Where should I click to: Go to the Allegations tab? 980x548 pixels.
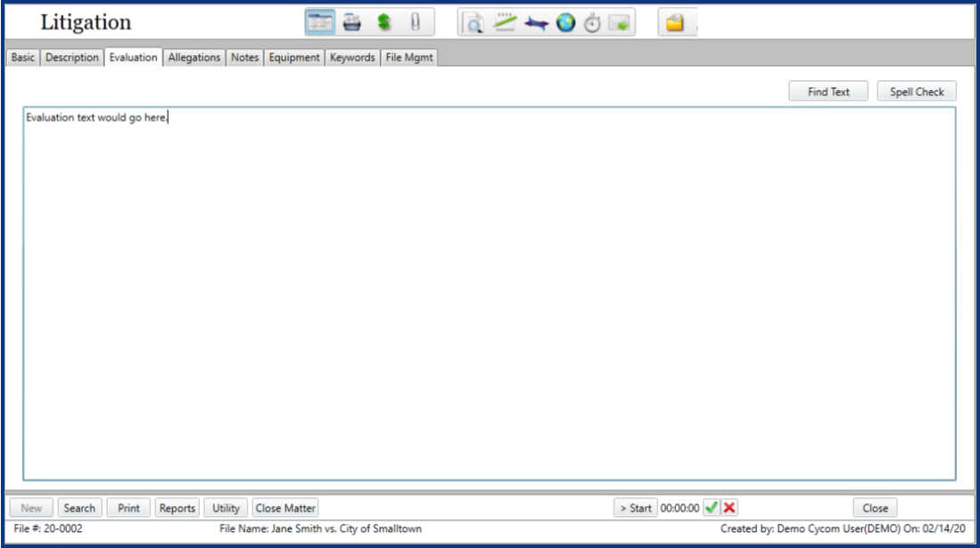pyautogui.click(x=194, y=58)
